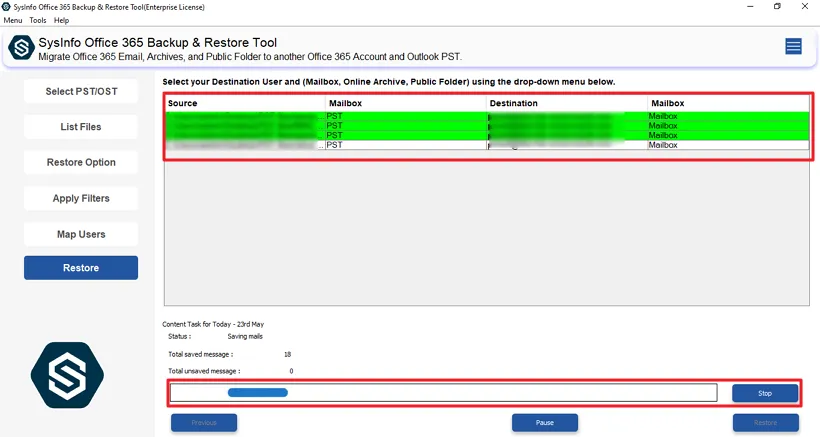Minimize the application window

(750, 6)
